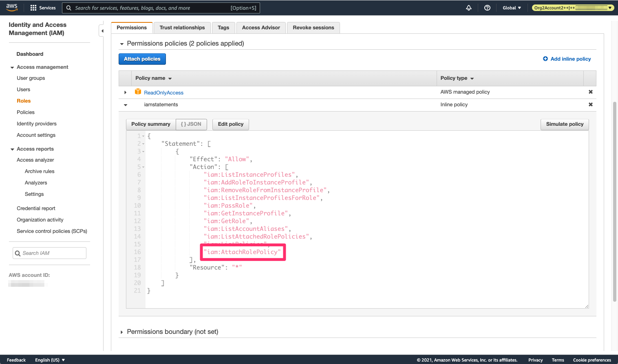Collapse the Access management nav group

point(12,68)
